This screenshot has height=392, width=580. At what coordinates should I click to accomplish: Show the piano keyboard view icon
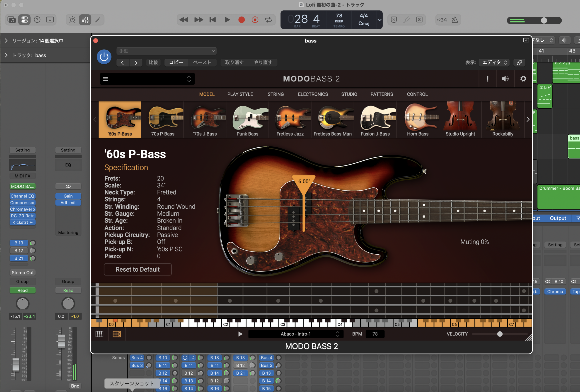(99, 334)
